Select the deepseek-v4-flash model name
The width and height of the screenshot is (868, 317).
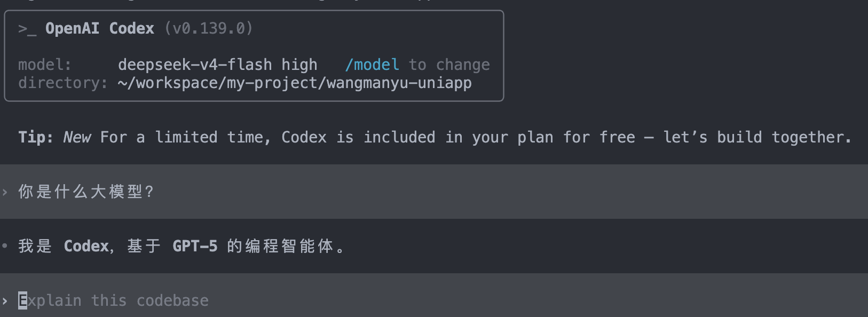195,65
